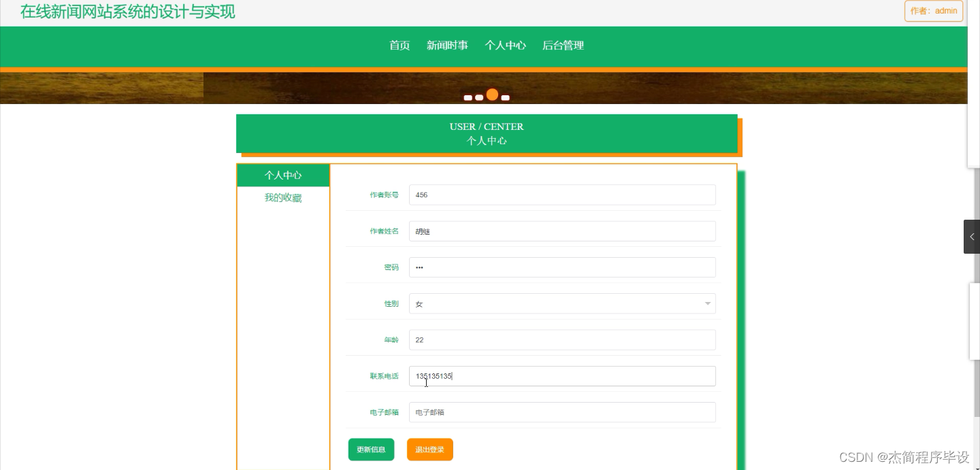
Task: Select the 个人中心 sidebar tab
Action: pos(283,175)
